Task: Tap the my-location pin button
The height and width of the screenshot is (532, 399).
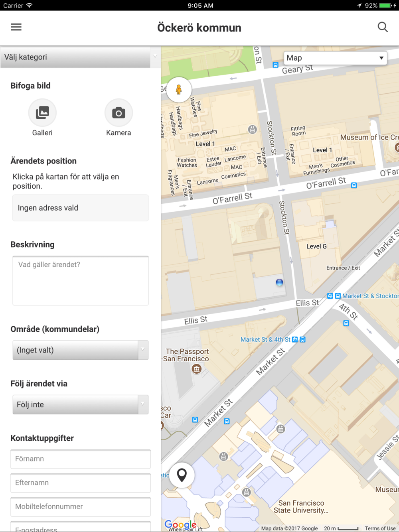Action: tap(182, 475)
